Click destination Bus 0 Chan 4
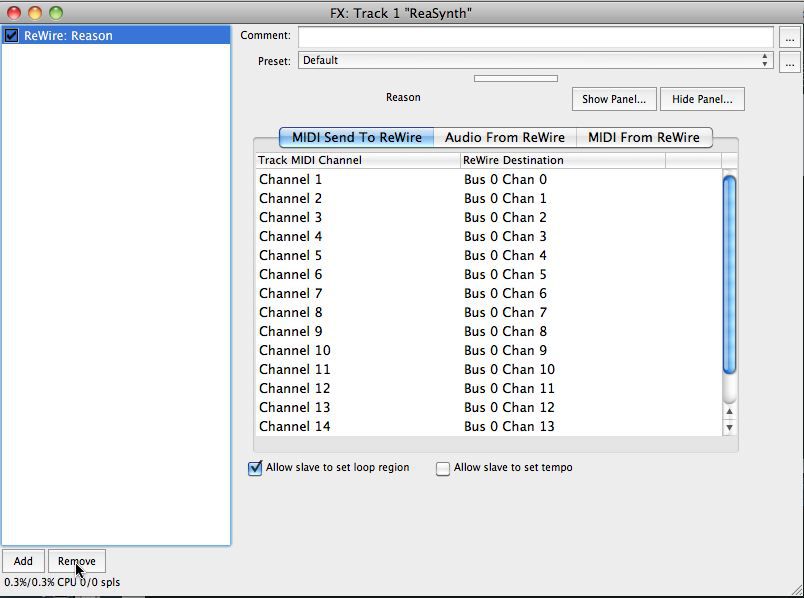The width and height of the screenshot is (804, 598). (x=506, y=255)
